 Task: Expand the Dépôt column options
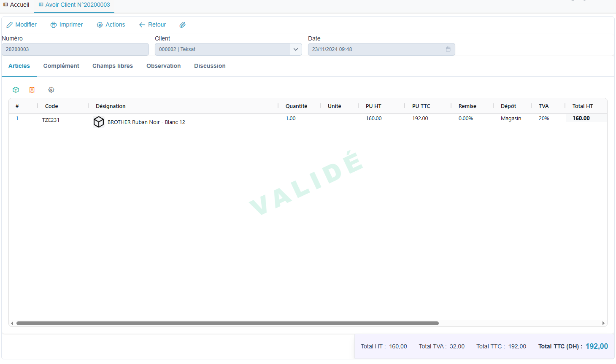point(509,106)
